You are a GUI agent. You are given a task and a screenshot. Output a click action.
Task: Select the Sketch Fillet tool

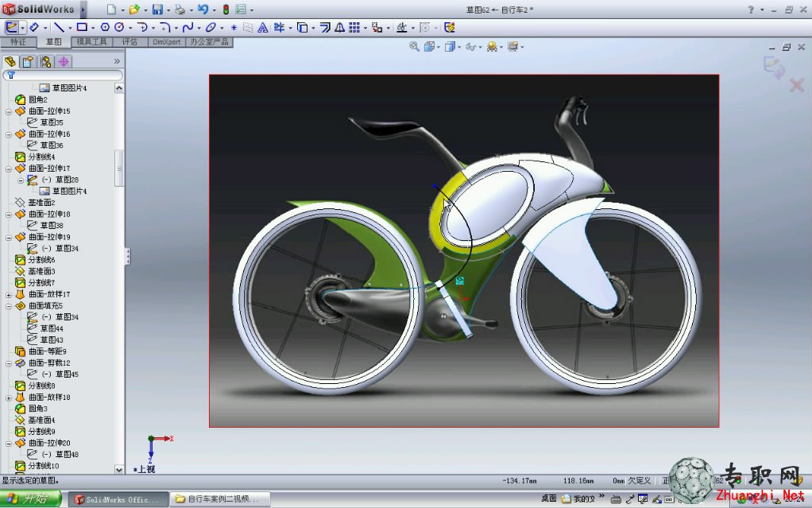pyautogui.click(x=165, y=28)
